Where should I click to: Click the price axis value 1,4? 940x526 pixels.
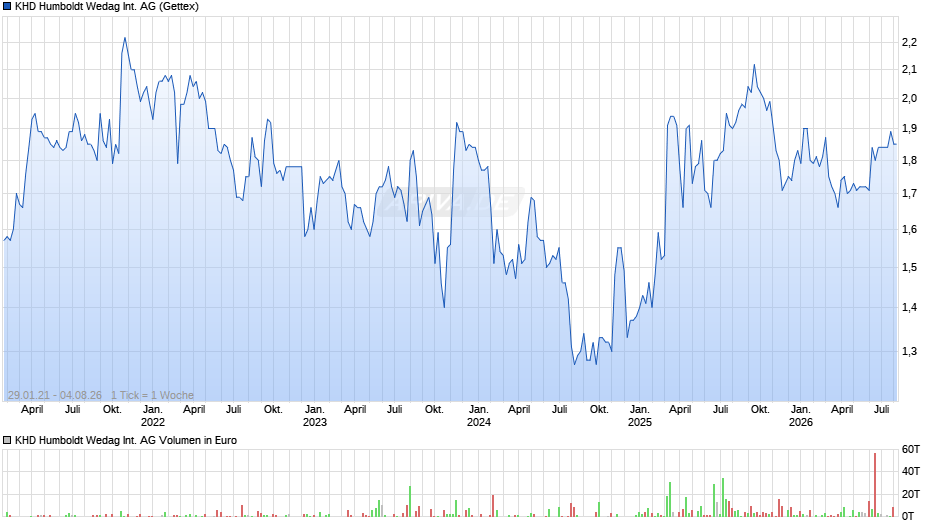[x=909, y=307]
